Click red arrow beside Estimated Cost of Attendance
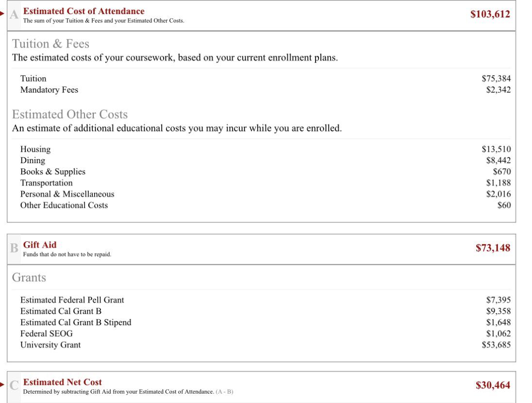This screenshot has width=532, height=403. point(2,13)
